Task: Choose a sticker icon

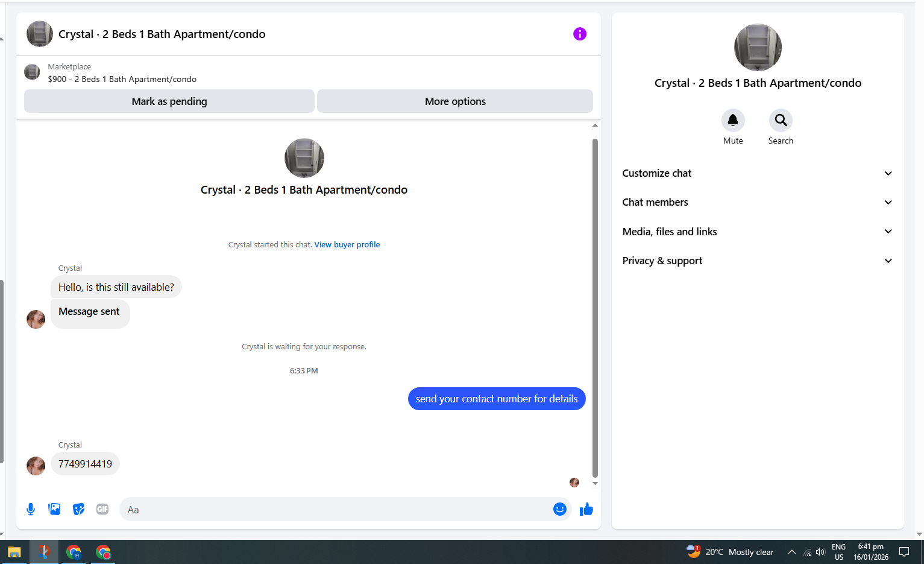Action: click(78, 509)
